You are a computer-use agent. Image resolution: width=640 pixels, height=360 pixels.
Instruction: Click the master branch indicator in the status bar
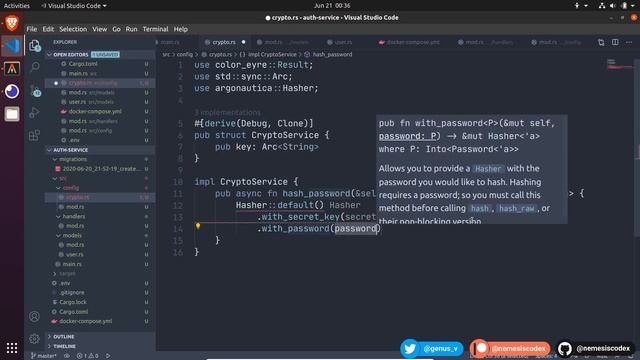coord(44,356)
